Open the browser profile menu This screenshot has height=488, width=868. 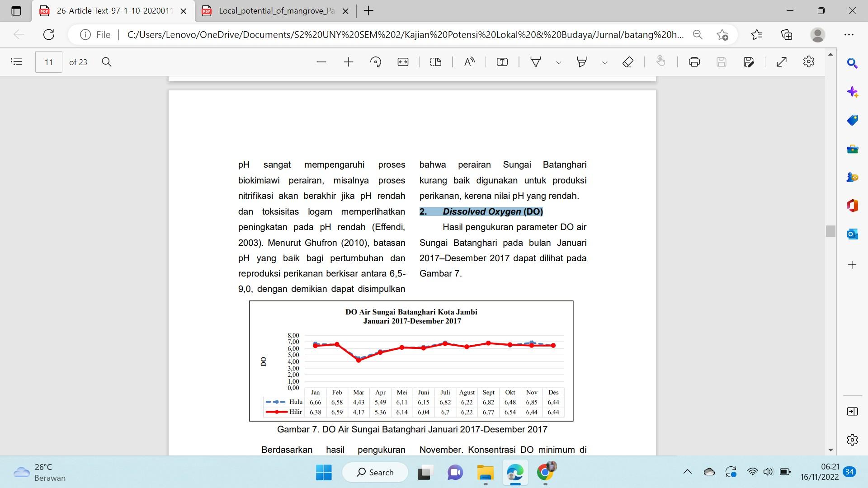pos(818,35)
